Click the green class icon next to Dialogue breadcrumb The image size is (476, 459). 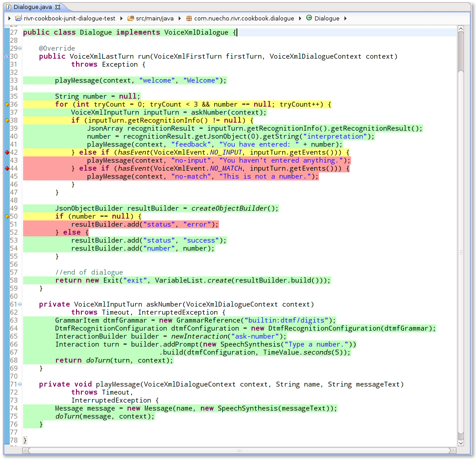tap(310, 18)
